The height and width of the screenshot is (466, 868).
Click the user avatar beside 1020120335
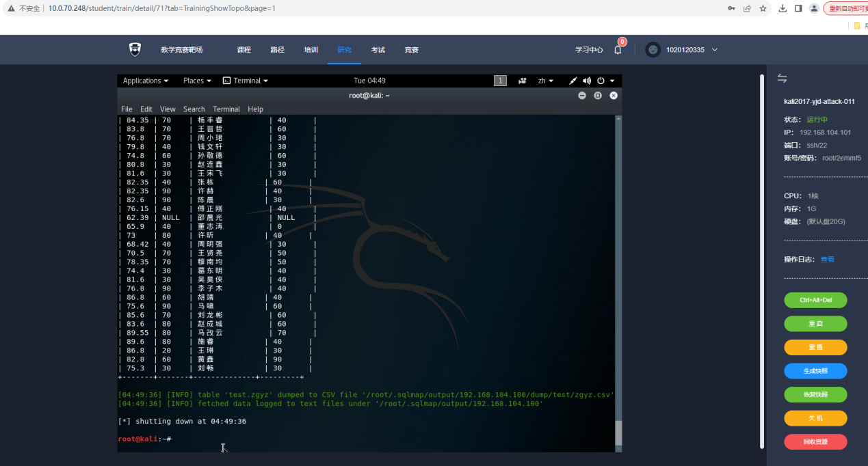pyautogui.click(x=653, y=50)
